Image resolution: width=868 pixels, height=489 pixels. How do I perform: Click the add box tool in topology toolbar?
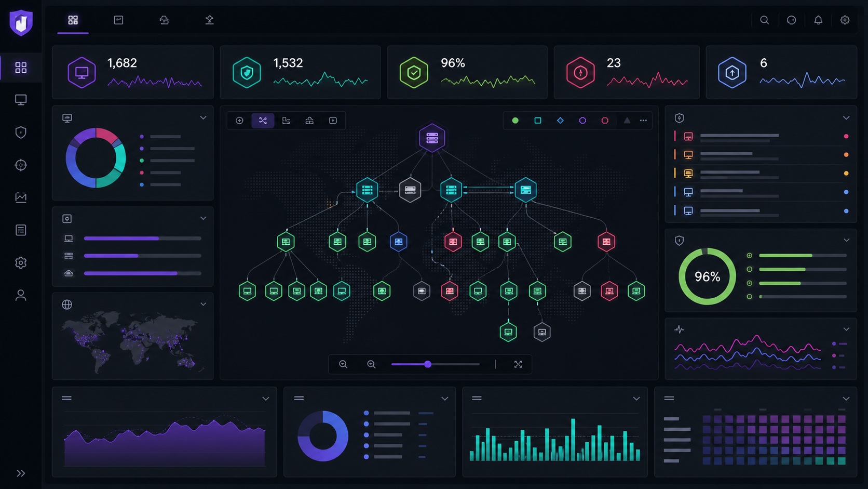(x=333, y=121)
